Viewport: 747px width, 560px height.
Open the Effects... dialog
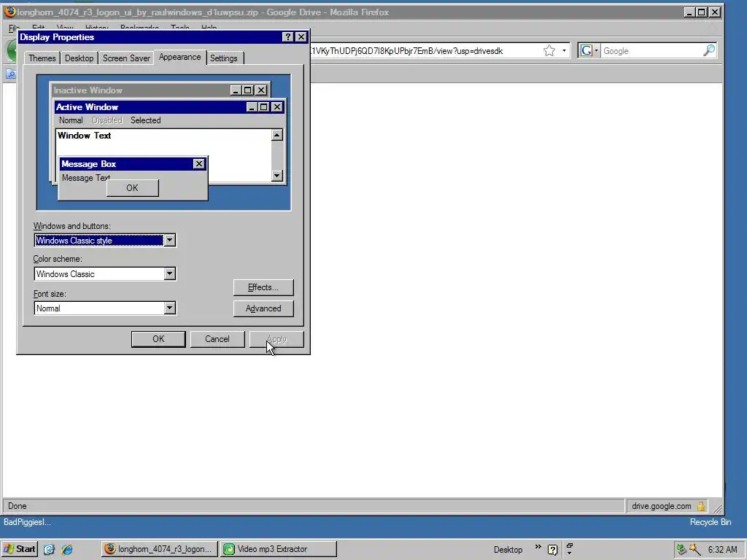[x=263, y=287]
